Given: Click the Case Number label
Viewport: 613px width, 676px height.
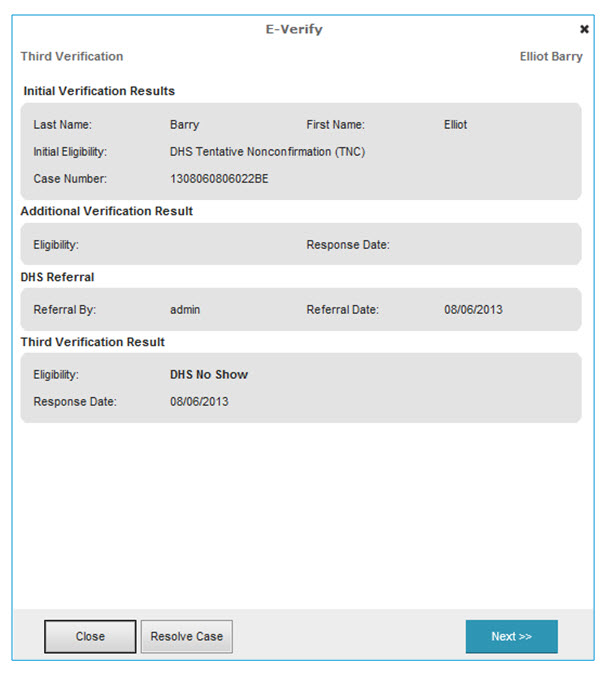Looking at the screenshot, I should point(70,178).
